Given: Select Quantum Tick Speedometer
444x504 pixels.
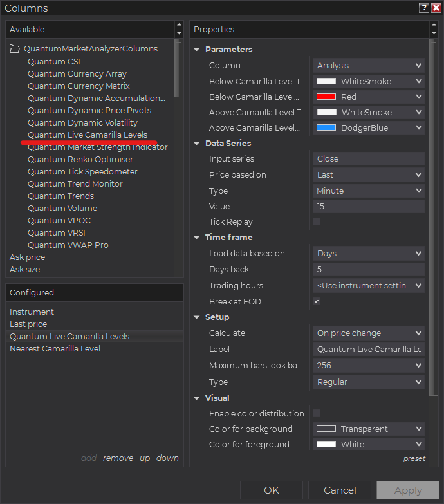Looking at the screenshot, I should (82, 171).
